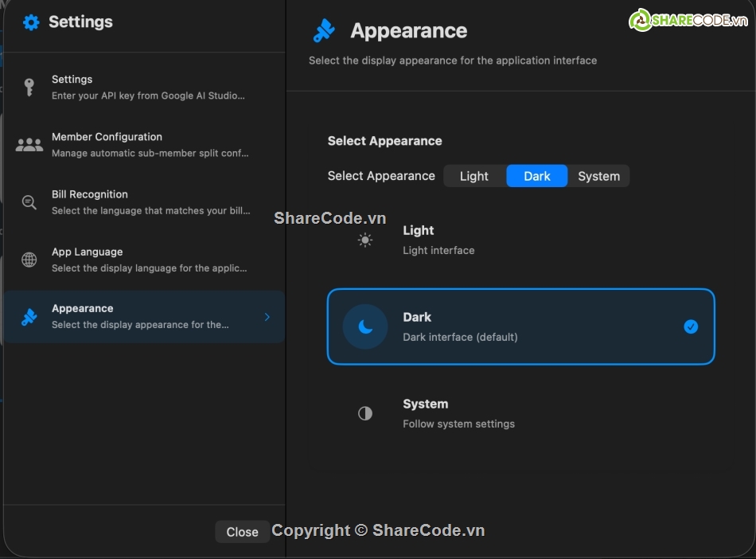
Task: Select the Appearance paint roller sidebar icon
Action: pos(29,316)
